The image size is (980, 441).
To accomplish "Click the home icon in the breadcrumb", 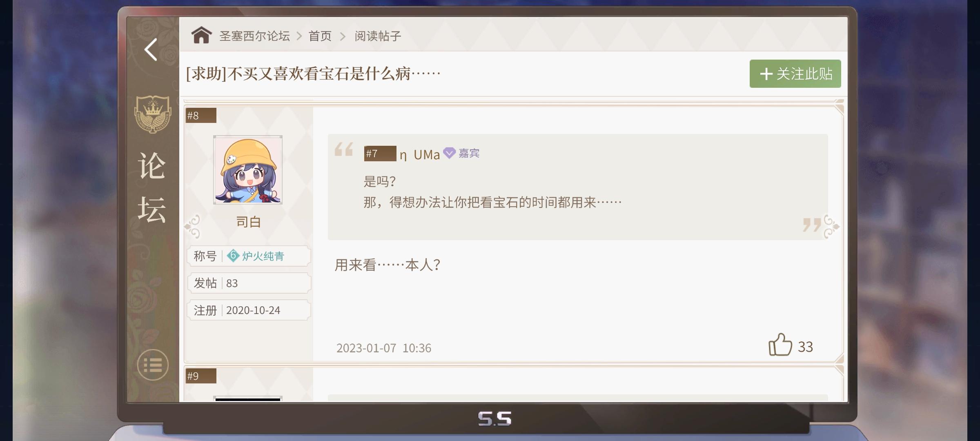I will pos(201,36).
